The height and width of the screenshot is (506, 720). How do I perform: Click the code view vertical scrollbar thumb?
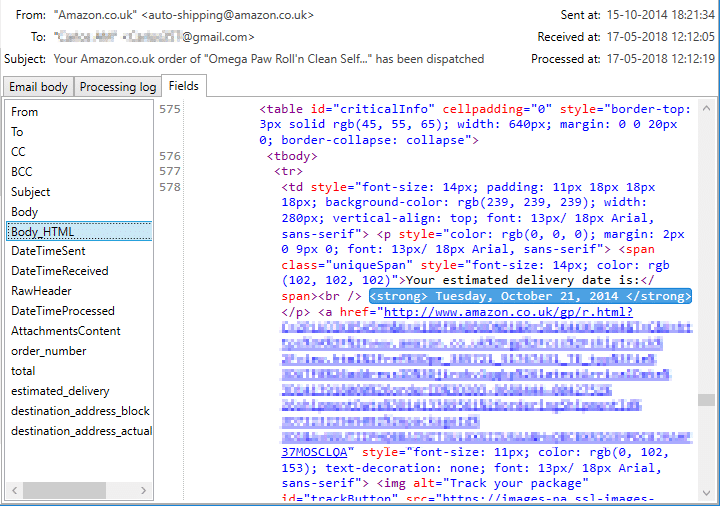[x=706, y=400]
